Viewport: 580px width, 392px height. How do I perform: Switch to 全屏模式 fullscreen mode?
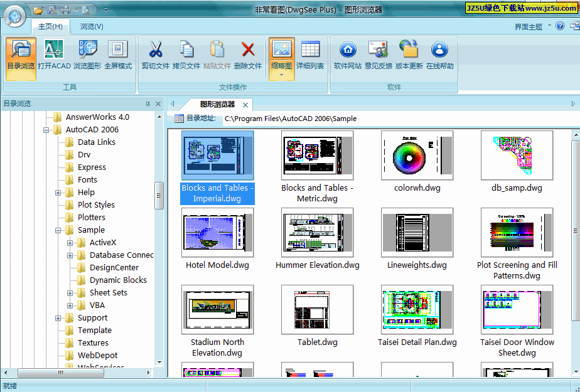(x=118, y=55)
